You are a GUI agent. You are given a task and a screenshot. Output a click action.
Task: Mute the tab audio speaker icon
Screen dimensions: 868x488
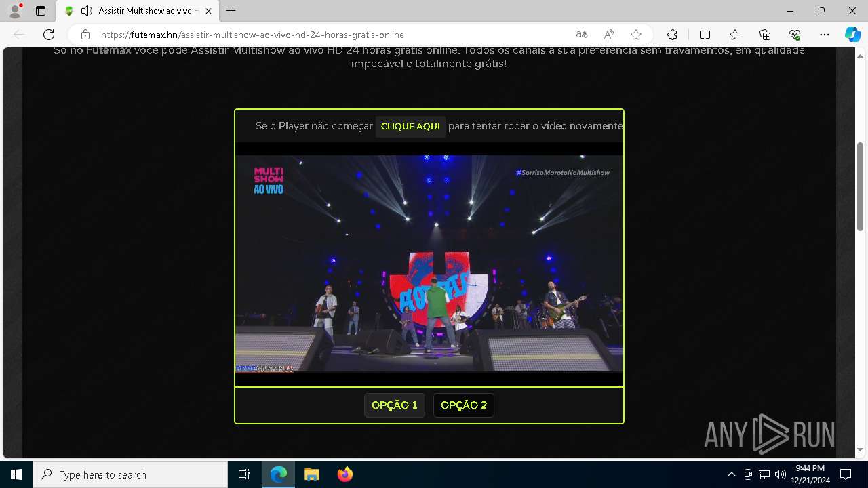87,11
